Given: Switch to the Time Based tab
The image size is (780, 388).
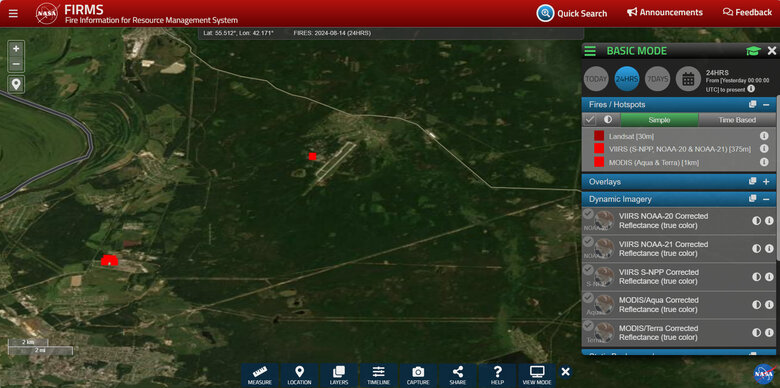Looking at the screenshot, I should [737, 120].
